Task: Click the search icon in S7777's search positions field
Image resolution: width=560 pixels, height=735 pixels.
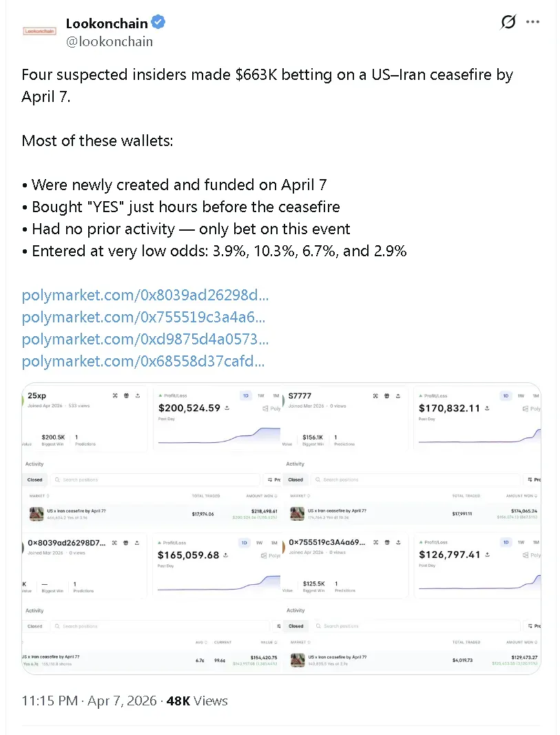Action: pyautogui.click(x=318, y=479)
